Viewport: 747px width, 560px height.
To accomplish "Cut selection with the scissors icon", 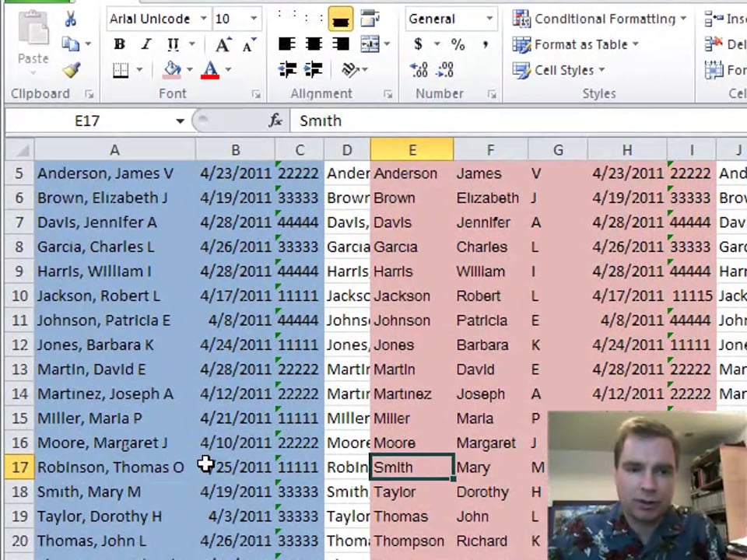I will pos(71,19).
